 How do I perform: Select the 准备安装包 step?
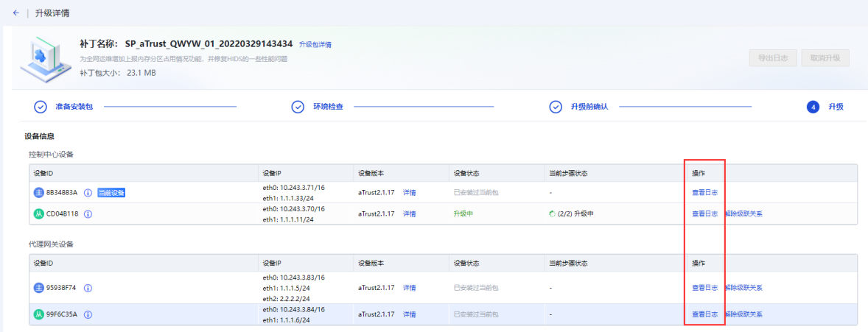tap(74, 107)
